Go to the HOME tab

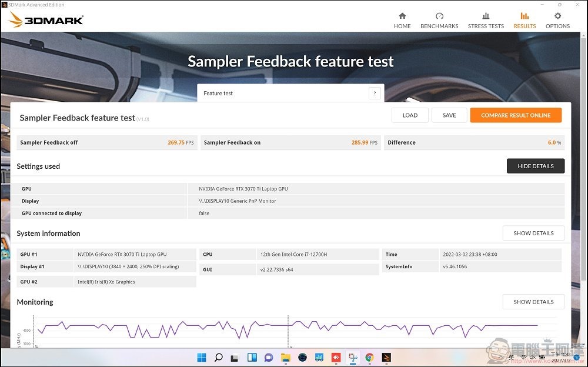pos(402,20)
